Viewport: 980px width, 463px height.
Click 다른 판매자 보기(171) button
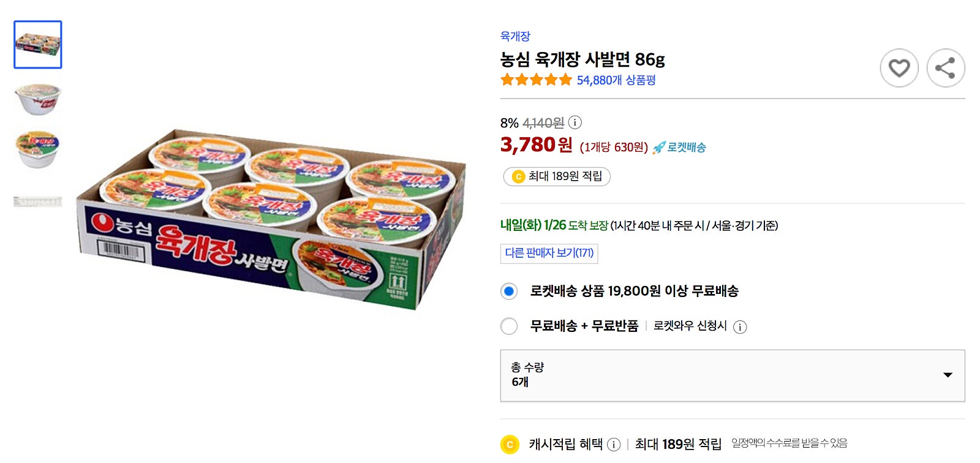click(549, 253)
